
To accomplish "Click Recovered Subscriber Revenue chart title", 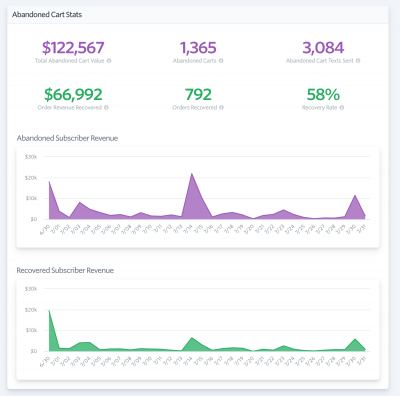I will click(65, 270).
